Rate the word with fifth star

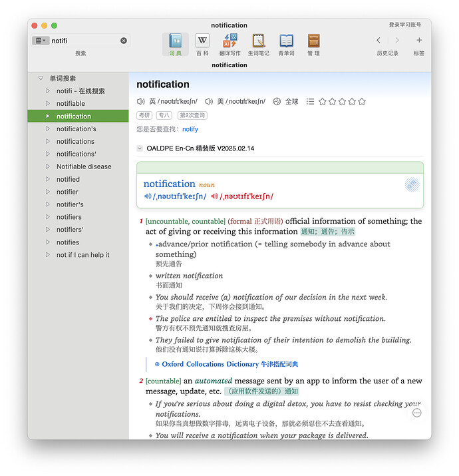[362, 101]
